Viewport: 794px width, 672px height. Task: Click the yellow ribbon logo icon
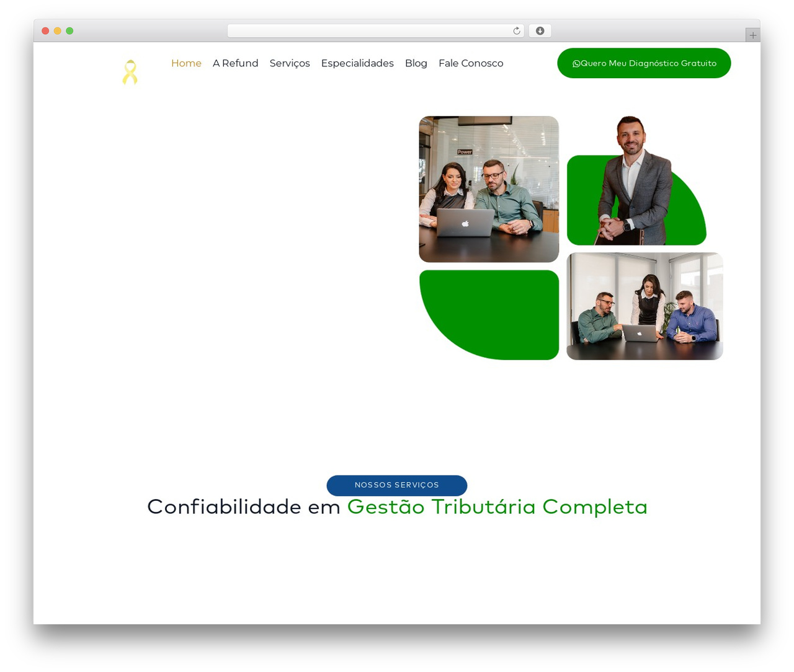click(x=130, y=72)
